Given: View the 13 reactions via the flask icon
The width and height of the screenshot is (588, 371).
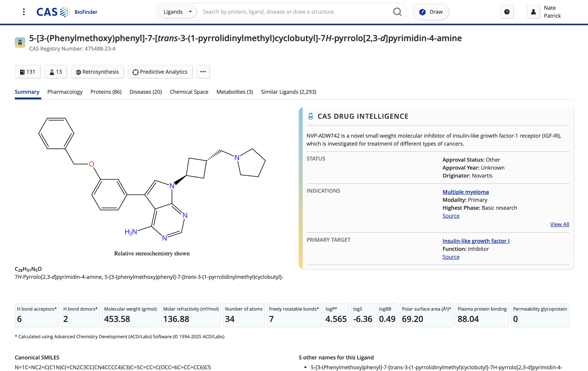Looking at the screenshot, I should coord(56,72).
